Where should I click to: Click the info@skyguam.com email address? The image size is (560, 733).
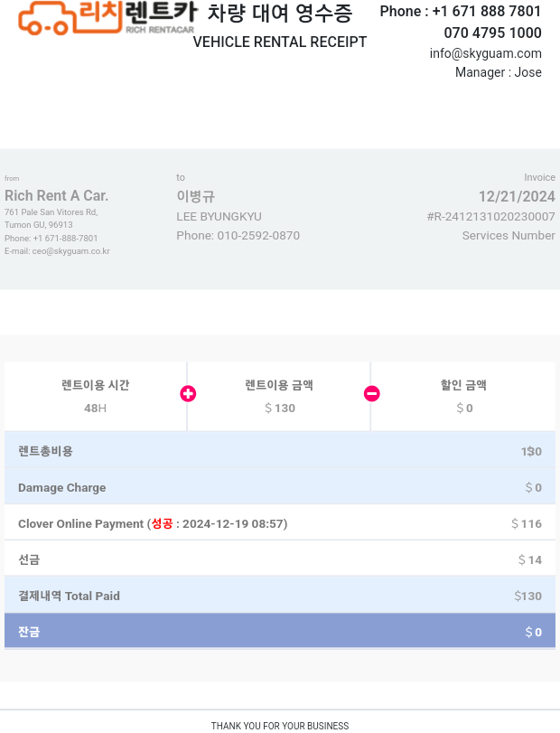point(485,53)
